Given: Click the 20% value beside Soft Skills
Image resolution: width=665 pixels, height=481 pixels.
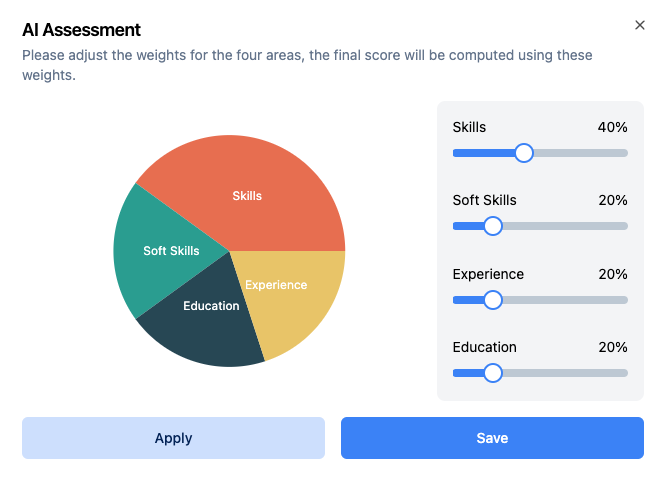Looking at the screenshot, I should pos(612,200).
